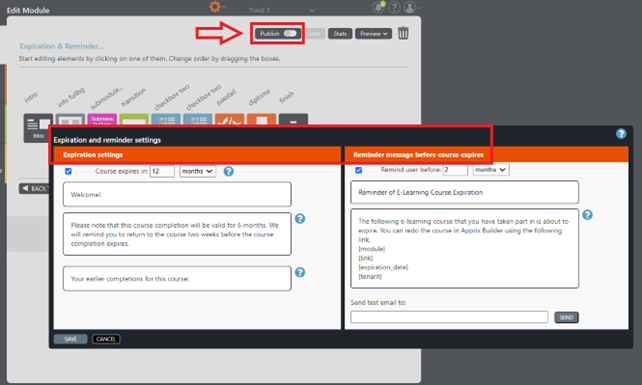The width and height of the screenshot is (642, 385).
Task: Open the help icon in top bar
Action: coord(394,7)
